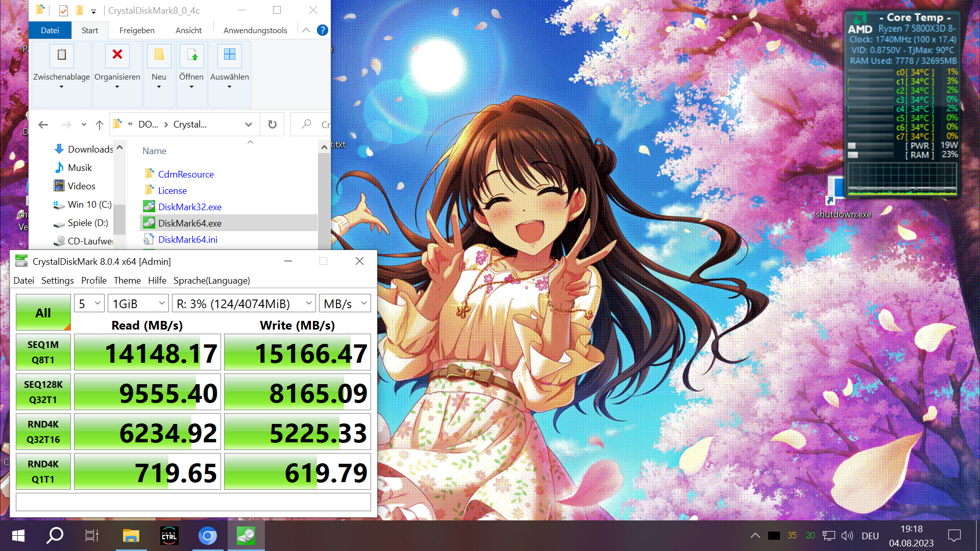Expand the drive selection combo box

244,304
